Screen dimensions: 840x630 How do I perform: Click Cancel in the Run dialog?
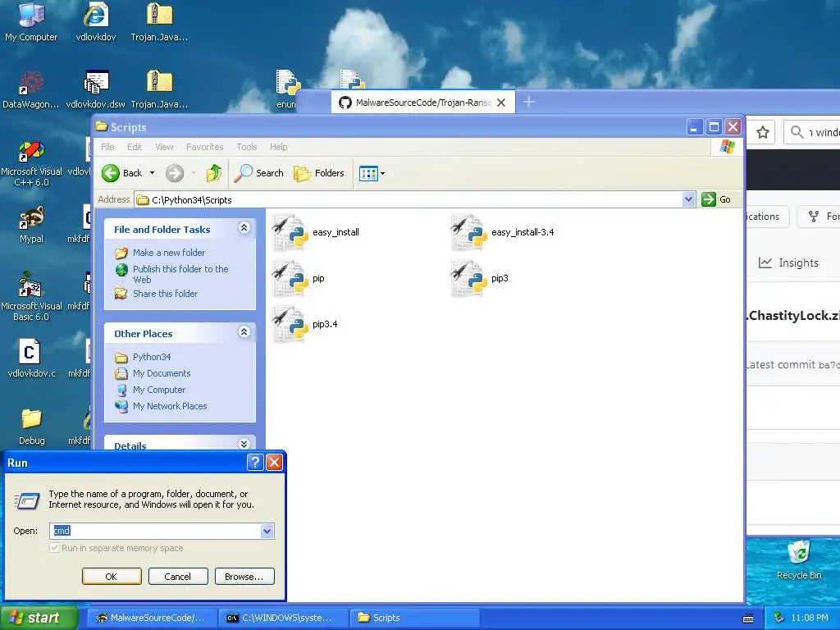click(x=178, y=577)
